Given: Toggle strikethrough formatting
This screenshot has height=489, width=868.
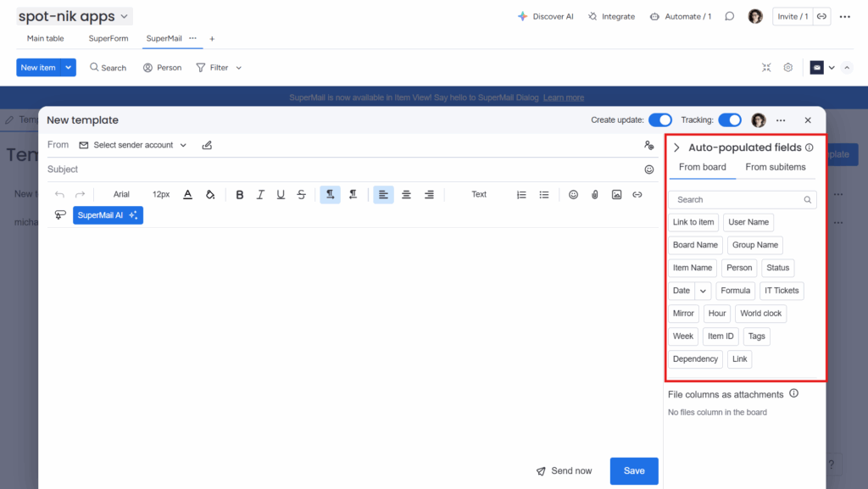Looking at the screenshot, I should [x=301, y=195].
